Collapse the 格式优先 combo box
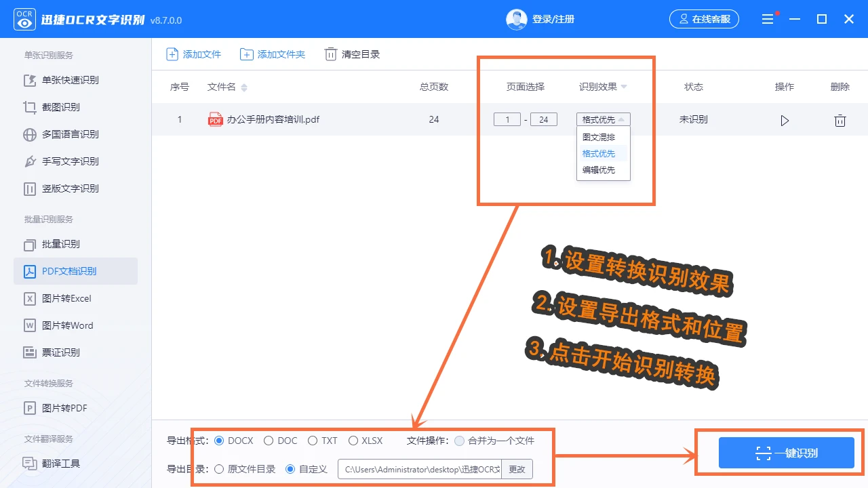 pos(604,119)
